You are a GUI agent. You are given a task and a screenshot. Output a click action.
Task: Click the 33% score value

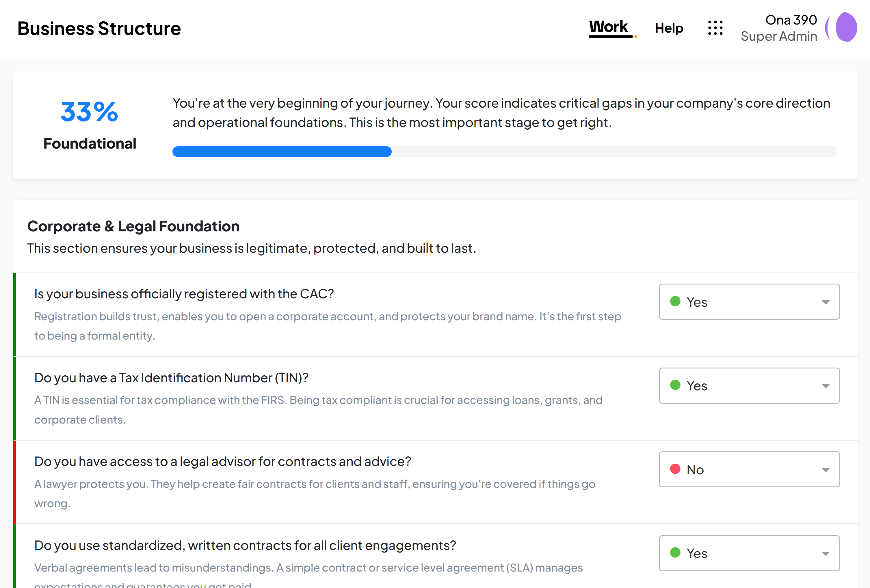click(90, 112)
